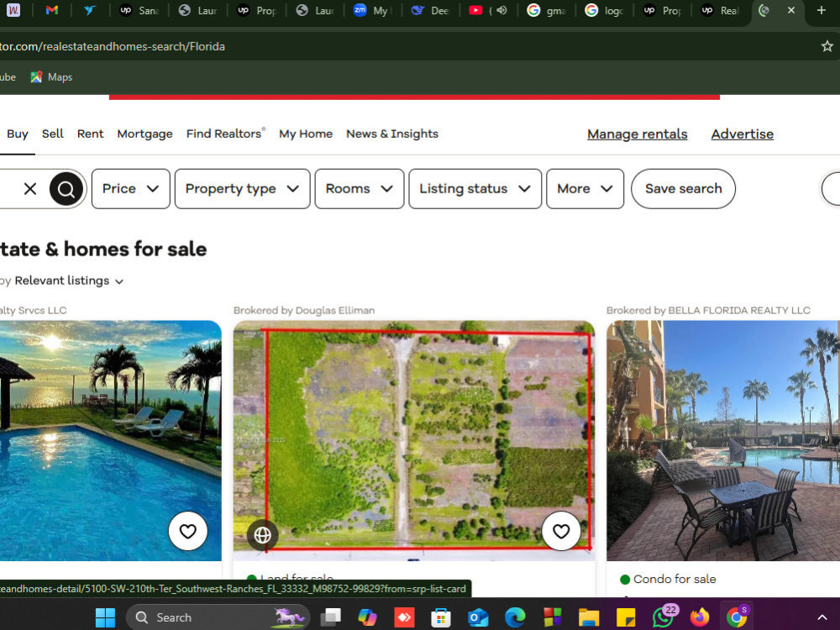Open the Rent menu item
The image size is (840, 630).
click(90, 134)
